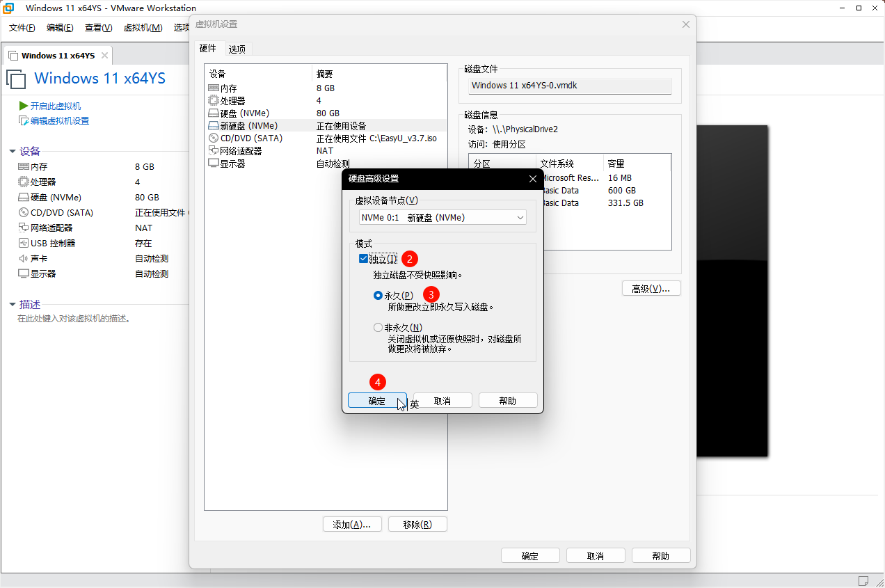Click the edit icon beside 编辑虚拟机设置
885x588 pixels.
(24, 121)
